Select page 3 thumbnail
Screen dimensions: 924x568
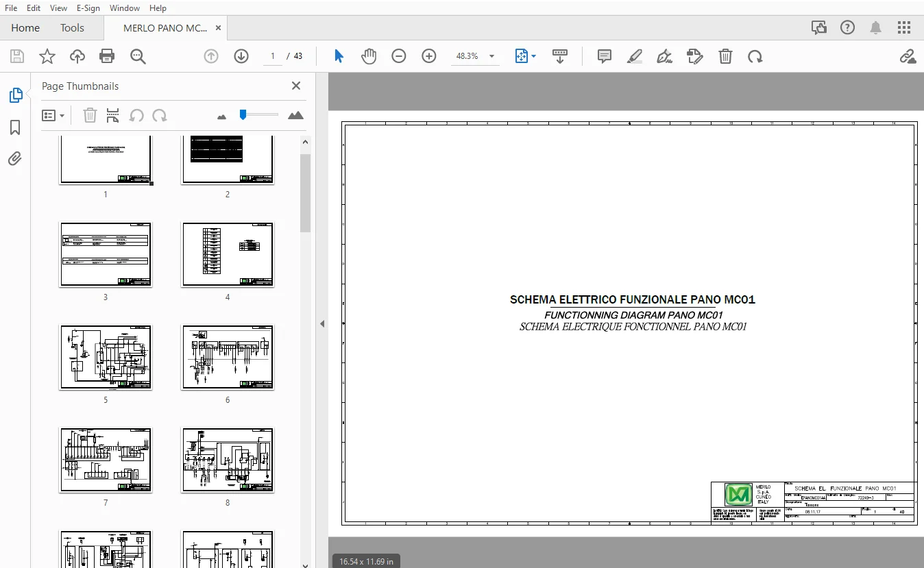tap(106, 254)
